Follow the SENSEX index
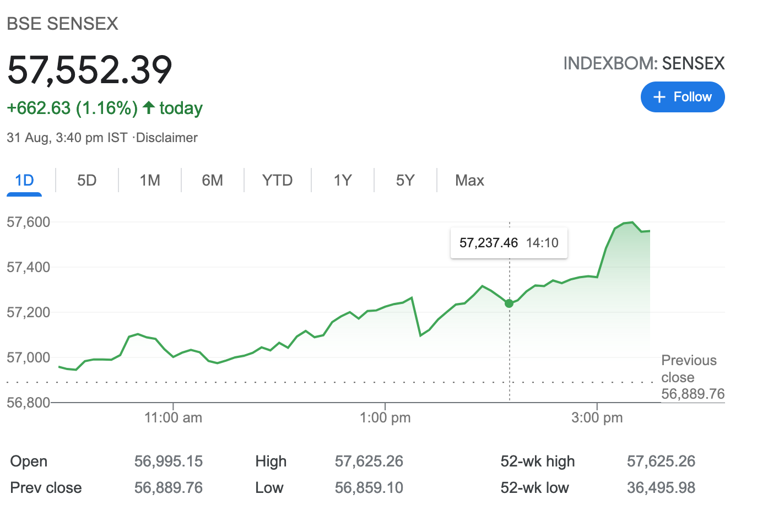The height and width of the screenshot is (532, 757). (x=683, y=97)
